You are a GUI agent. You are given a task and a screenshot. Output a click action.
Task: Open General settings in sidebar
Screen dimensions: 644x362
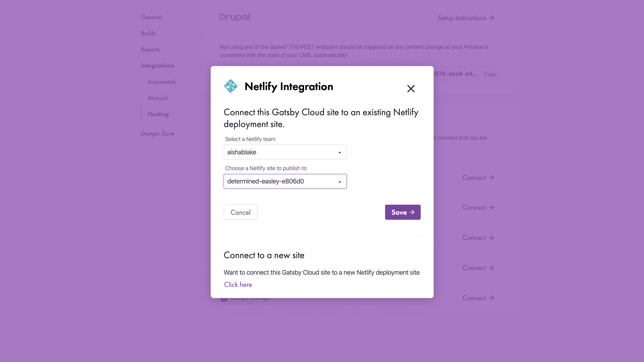(x=151, y=17)
